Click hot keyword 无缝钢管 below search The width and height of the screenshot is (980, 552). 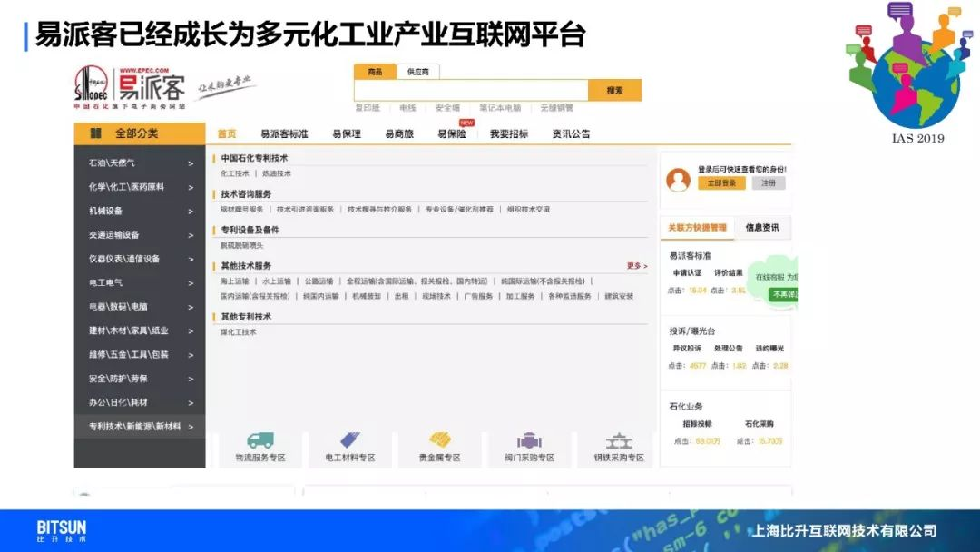point(557,108)
